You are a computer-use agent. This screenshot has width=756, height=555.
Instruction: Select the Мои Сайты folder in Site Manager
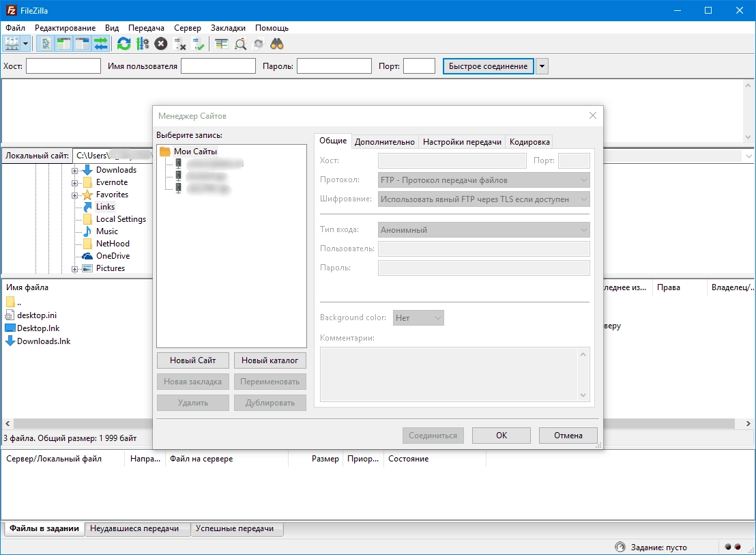coord(195,152)
